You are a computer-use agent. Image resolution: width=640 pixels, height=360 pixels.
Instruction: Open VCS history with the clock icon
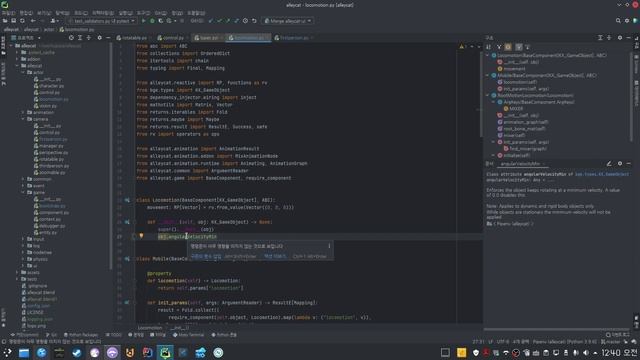[245, 21]
